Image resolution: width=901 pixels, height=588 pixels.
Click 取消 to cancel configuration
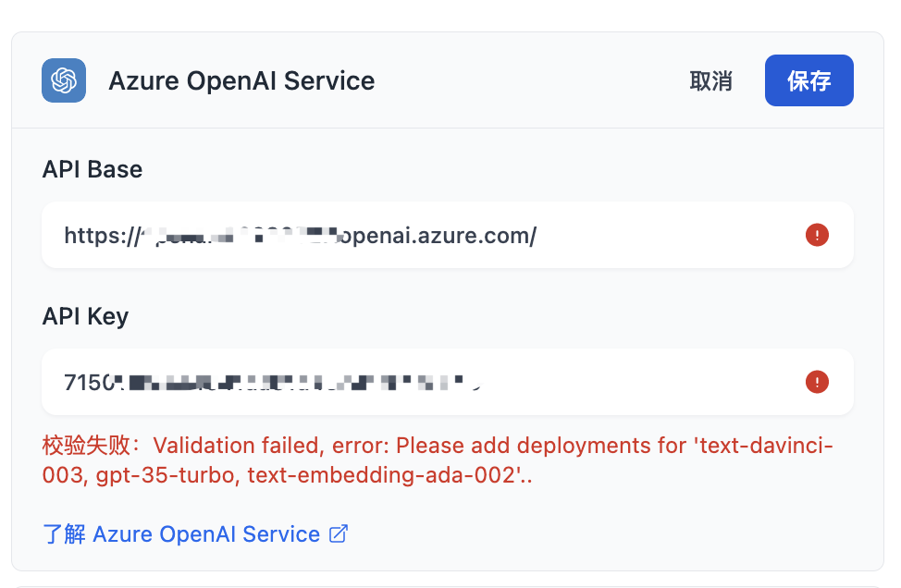710,80
